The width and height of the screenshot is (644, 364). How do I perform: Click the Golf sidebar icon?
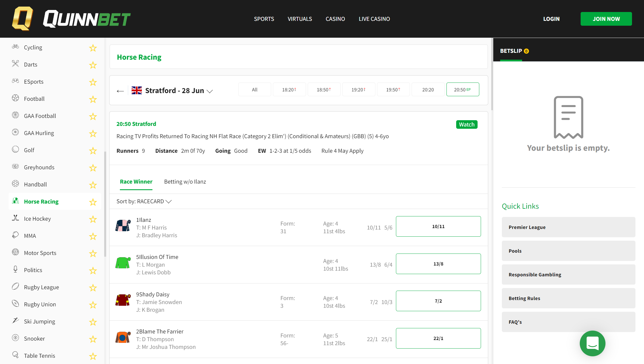[15, 150]
